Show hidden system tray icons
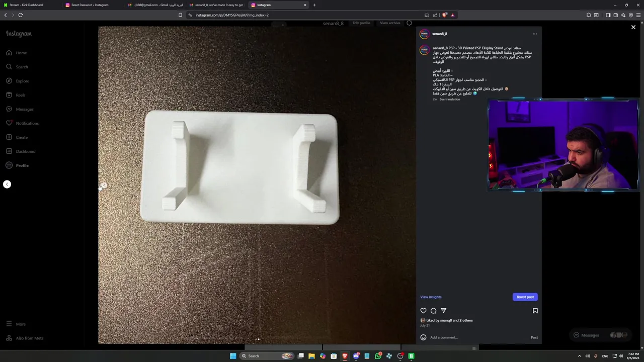Image resolution: width=644 pixels, height=362 pixels. (x=579, y=356)
